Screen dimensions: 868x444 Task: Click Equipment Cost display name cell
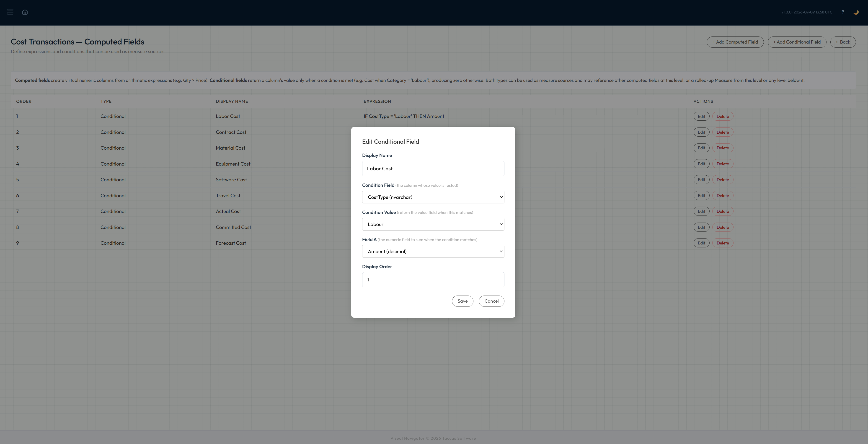(x=233, y=164)
